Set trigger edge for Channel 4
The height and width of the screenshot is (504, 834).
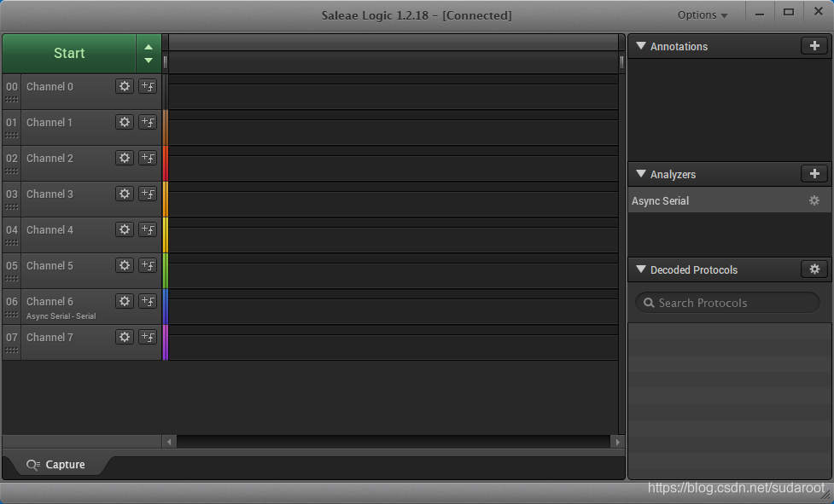tap(148, 229)
